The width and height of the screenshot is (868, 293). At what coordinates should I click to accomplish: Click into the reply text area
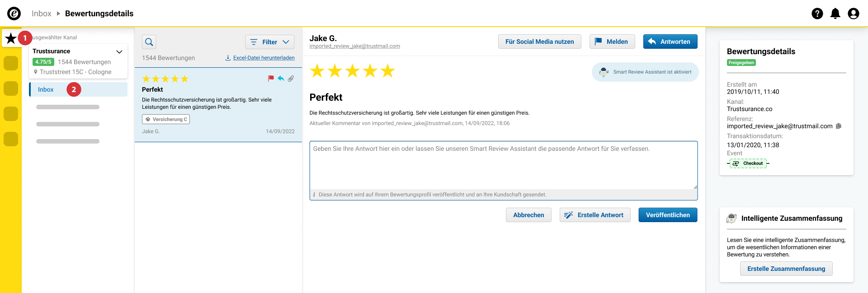(x=503, y=165)
